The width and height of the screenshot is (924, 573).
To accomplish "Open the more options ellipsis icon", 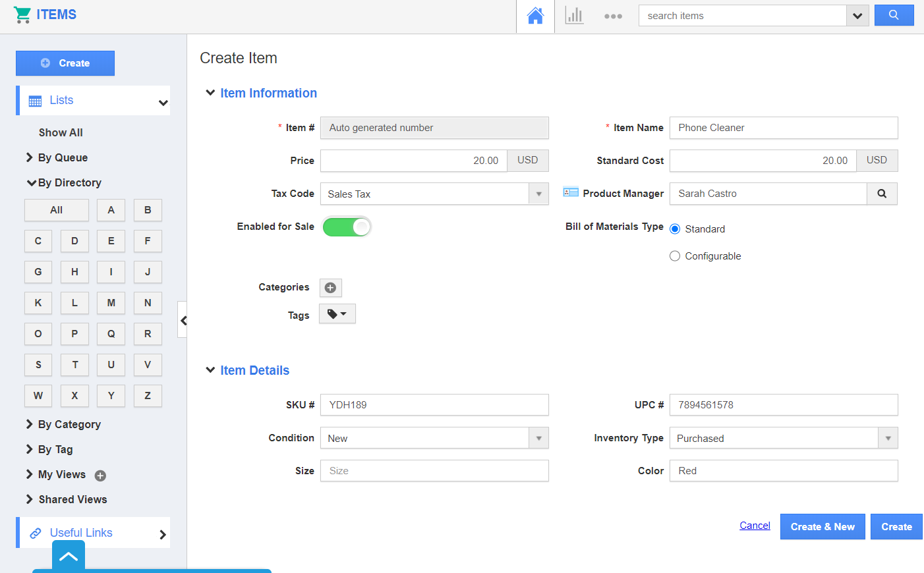I will pos(613,16).
